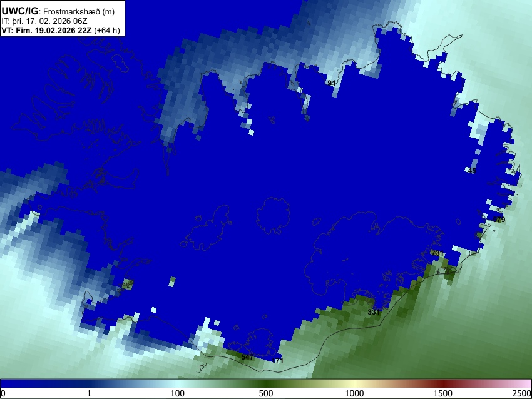Click the station value 331
Image resolution: width=532 pixels, height=399 pixels.
point(374,312)
